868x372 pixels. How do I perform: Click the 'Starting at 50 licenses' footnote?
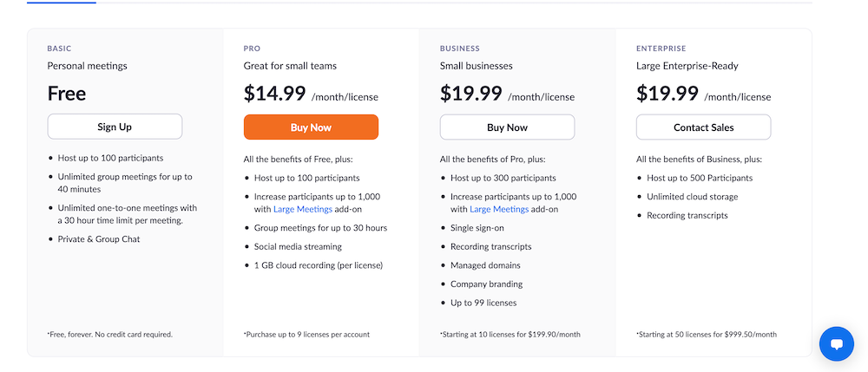click(x=707, y=335)
